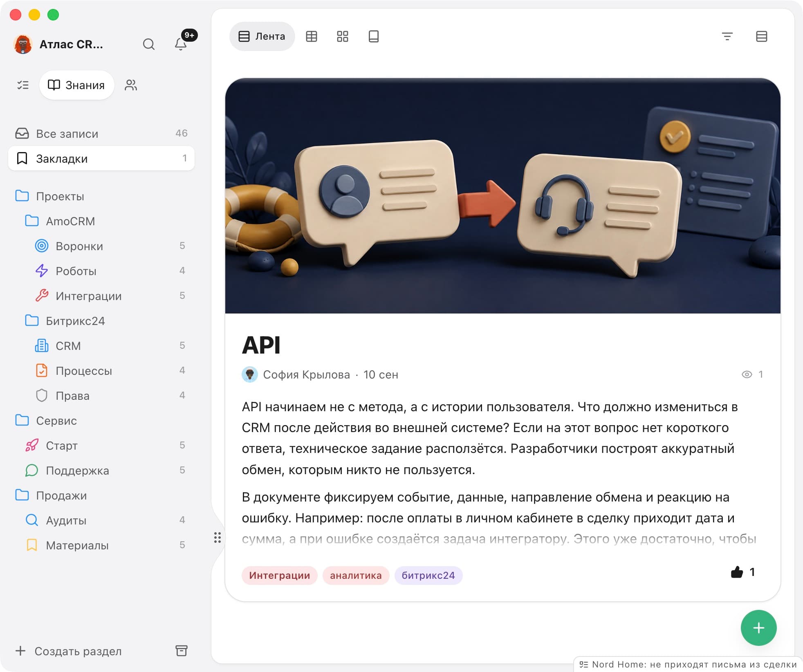
Task: Collapse the Проекты folder
Action: pos(101,196)
